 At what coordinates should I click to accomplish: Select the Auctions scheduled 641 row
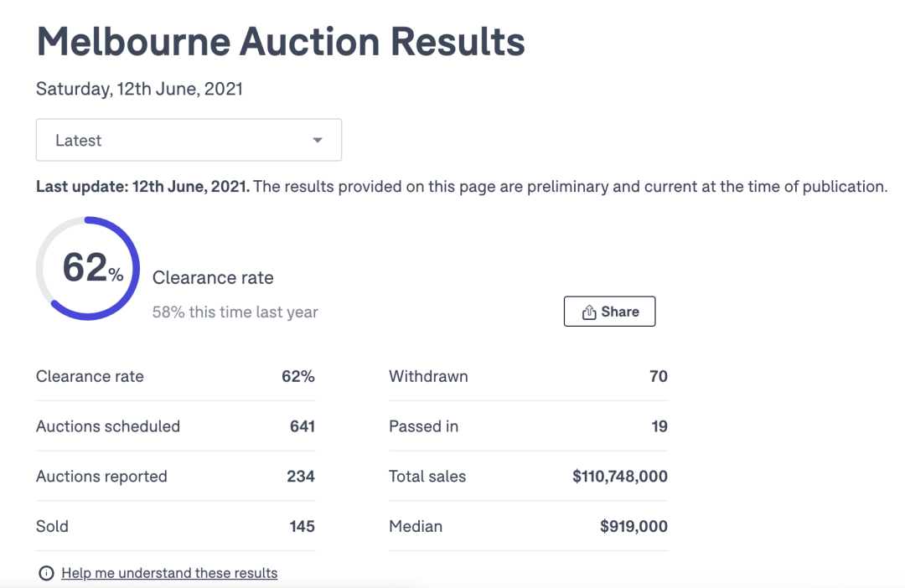click(175, 426)
